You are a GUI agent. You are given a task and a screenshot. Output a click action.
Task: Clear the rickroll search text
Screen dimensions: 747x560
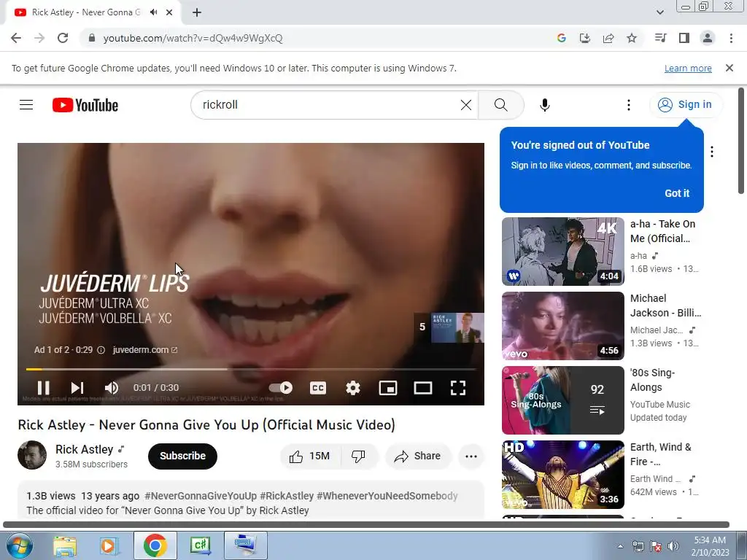(x=466, y=105)
